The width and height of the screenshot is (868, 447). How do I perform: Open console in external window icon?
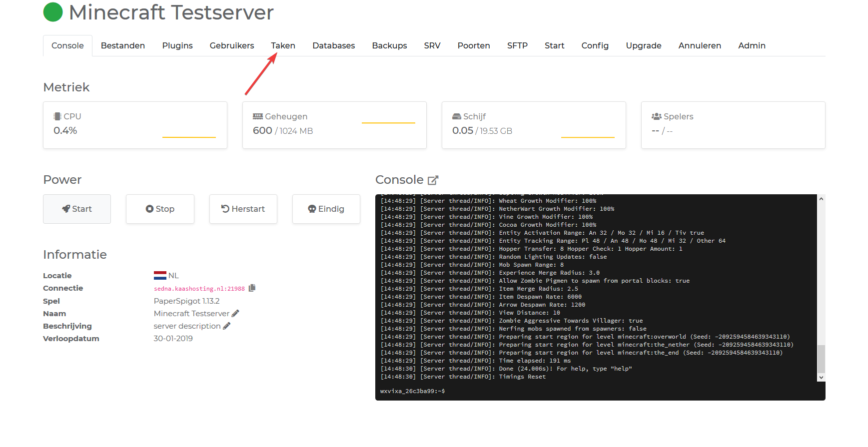pyautogui.click(x=433, y=180)
